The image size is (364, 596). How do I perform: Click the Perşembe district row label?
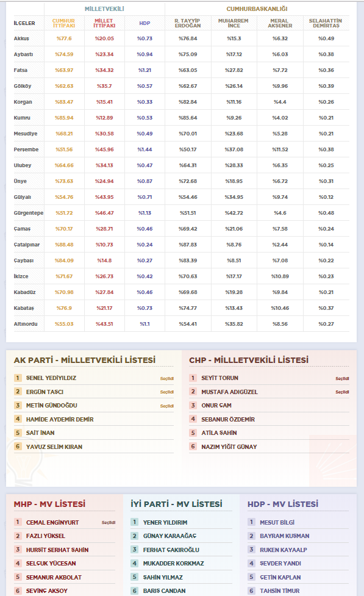(x=26, y=149)
